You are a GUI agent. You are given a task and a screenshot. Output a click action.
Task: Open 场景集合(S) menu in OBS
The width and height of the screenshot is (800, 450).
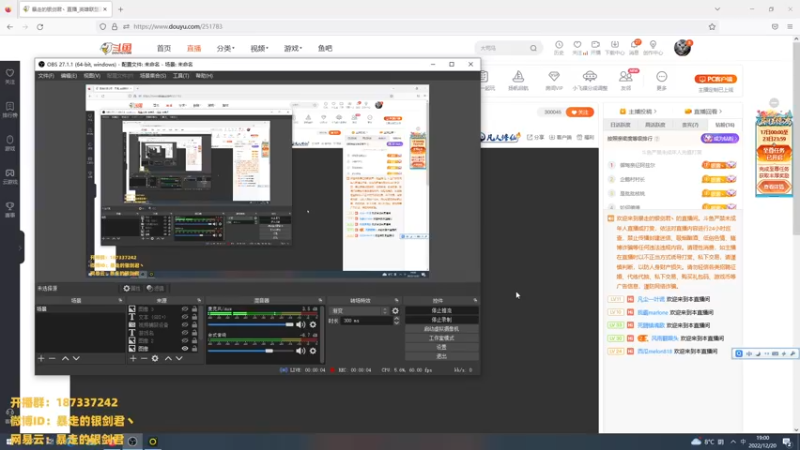(153, 76)
